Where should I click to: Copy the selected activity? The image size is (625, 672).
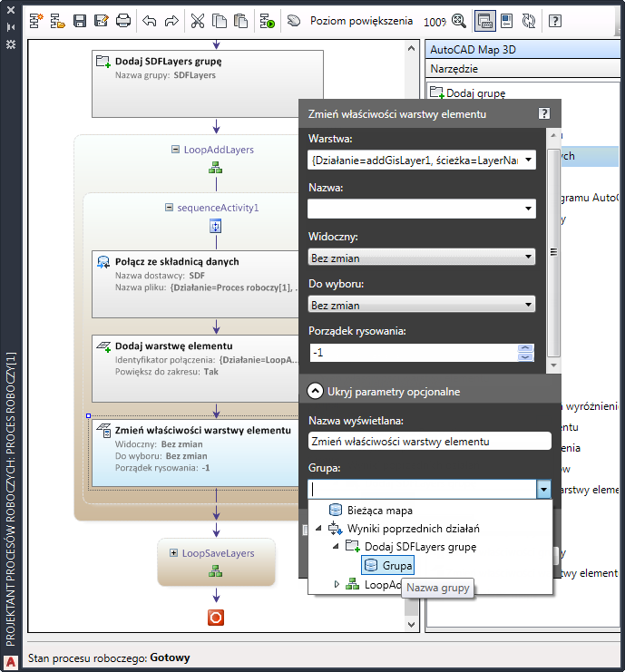[x=220, y=21]
